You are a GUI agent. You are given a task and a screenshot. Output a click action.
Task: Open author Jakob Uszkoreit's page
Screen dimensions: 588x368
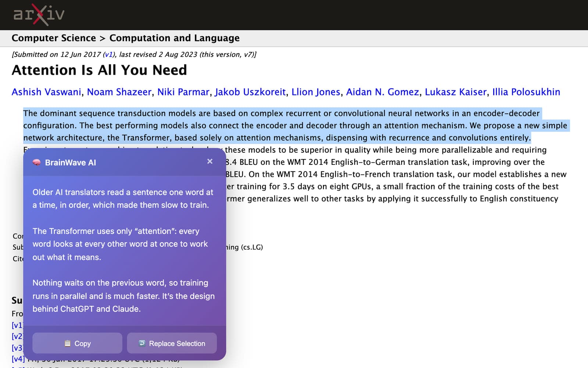250,92
